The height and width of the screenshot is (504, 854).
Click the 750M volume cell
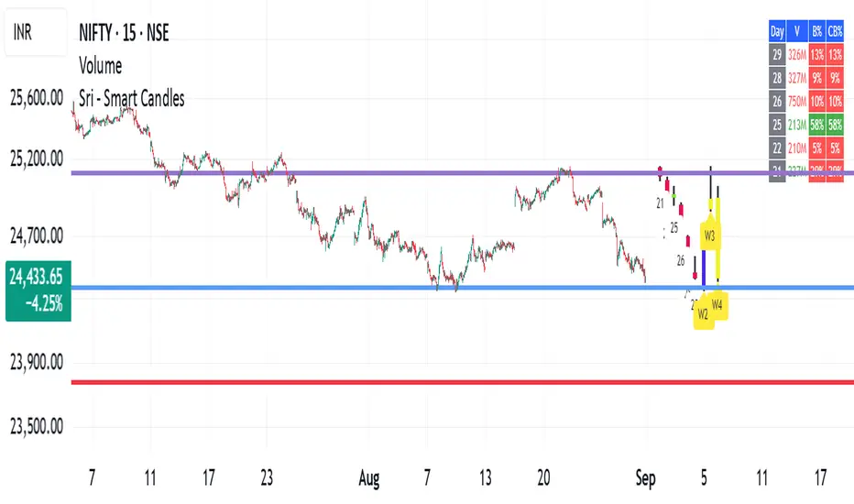pyautogui.click(x=797, y=102)
